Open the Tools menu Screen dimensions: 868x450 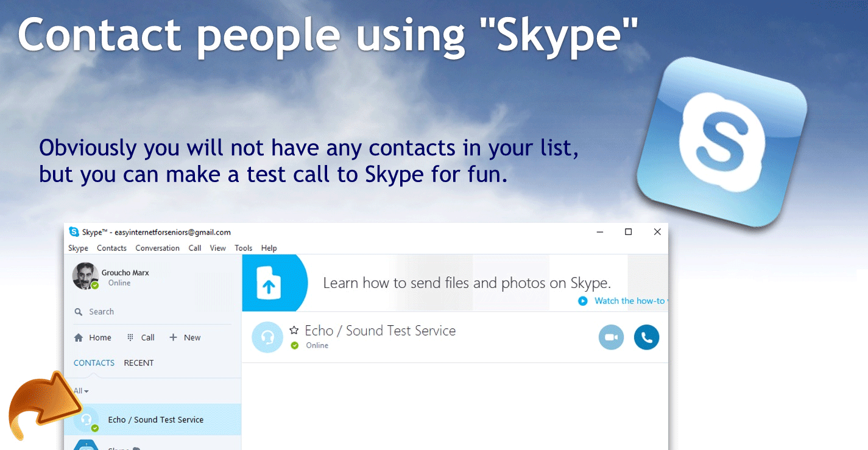pos(244,248)
